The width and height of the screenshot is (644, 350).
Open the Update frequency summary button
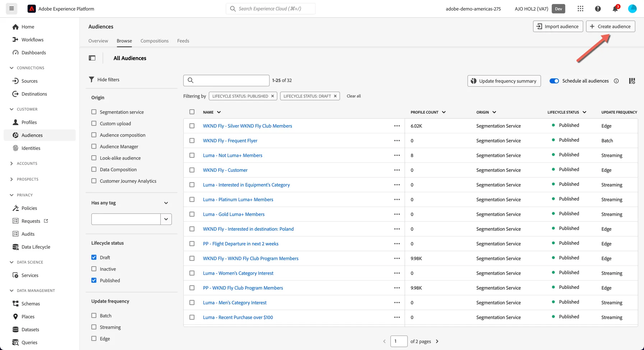pyautogui.click(x=504, y=81)
